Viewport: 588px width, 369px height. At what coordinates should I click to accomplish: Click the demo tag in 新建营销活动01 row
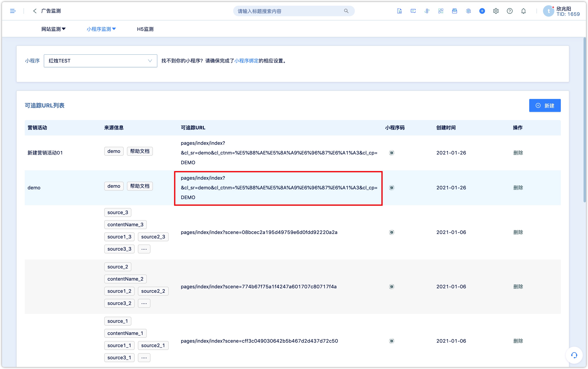[114, 151]
